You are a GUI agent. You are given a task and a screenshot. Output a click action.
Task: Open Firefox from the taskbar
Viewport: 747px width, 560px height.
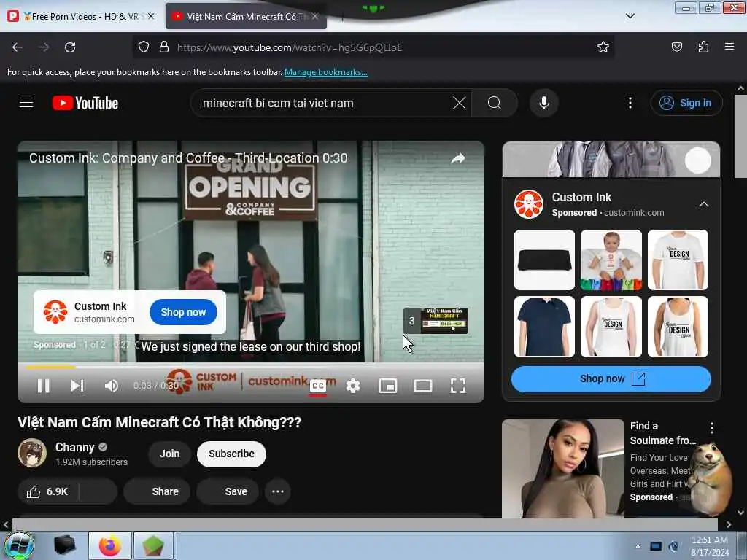pyautogui.click(x=110, y=545)
